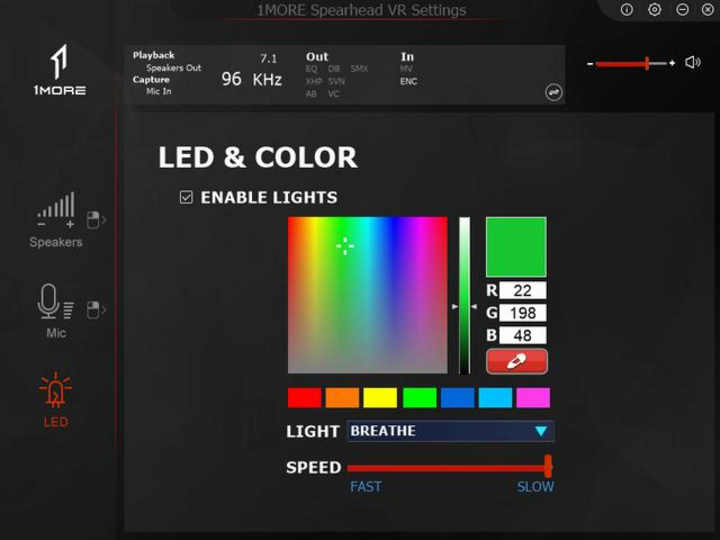Toggle the Enable Lights checkbox
Screen dimensions: 720x540
pyautogui.click(x=186, y=197)
